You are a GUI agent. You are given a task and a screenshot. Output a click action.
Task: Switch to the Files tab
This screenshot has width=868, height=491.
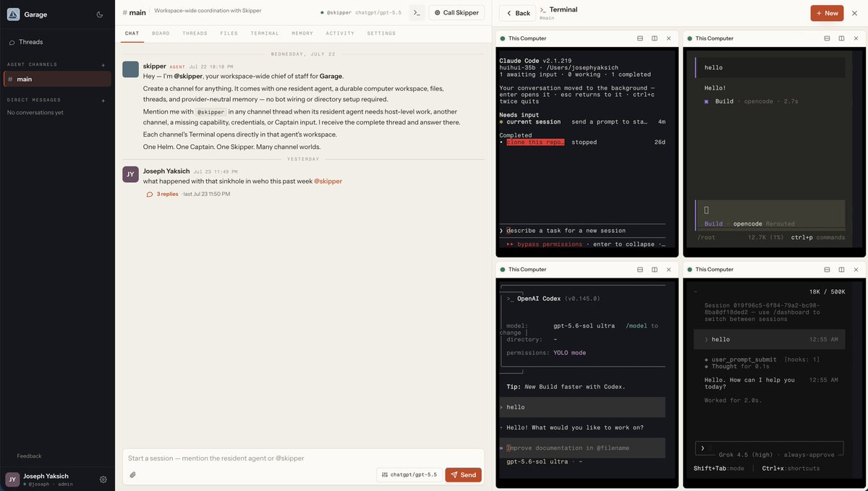(229, 33)
